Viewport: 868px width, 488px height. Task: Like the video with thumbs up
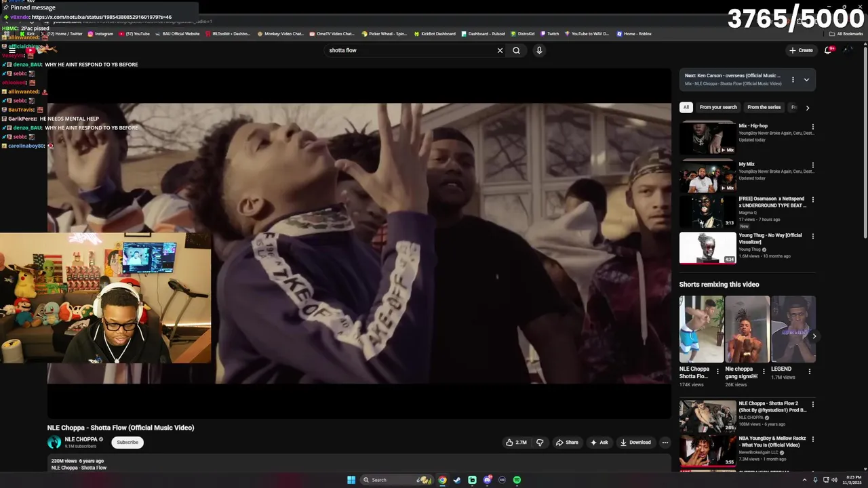[516, 443]
